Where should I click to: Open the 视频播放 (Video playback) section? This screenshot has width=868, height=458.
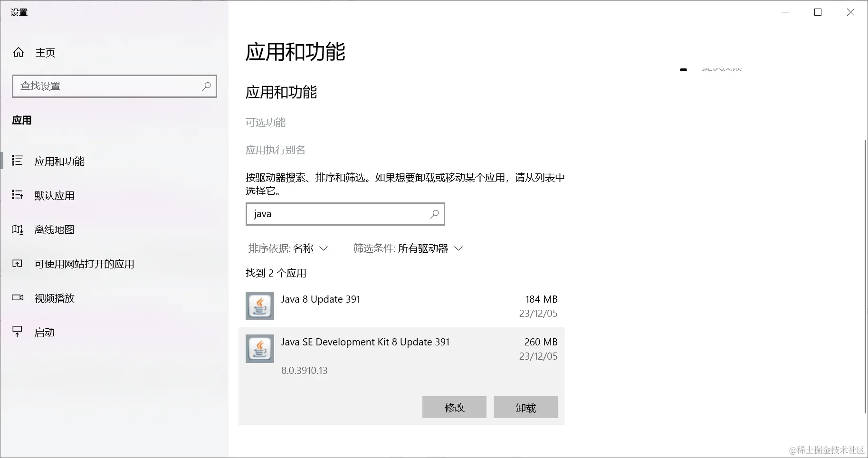click(x=54, y=298)
